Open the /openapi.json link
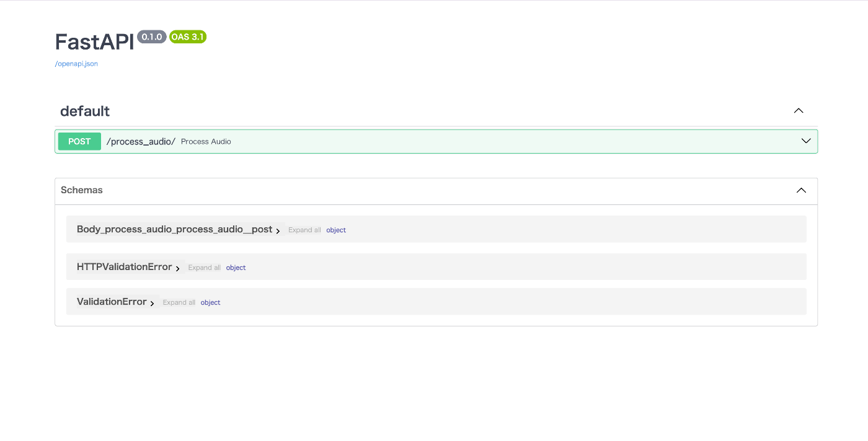This screenshot has width=868, height=441. tap(76, 64)
